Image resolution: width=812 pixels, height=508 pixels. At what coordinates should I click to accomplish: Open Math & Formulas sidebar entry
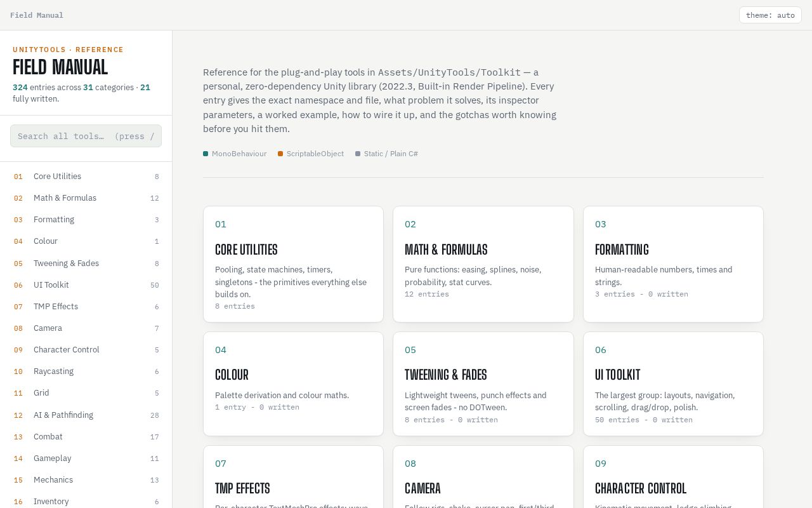86,198
